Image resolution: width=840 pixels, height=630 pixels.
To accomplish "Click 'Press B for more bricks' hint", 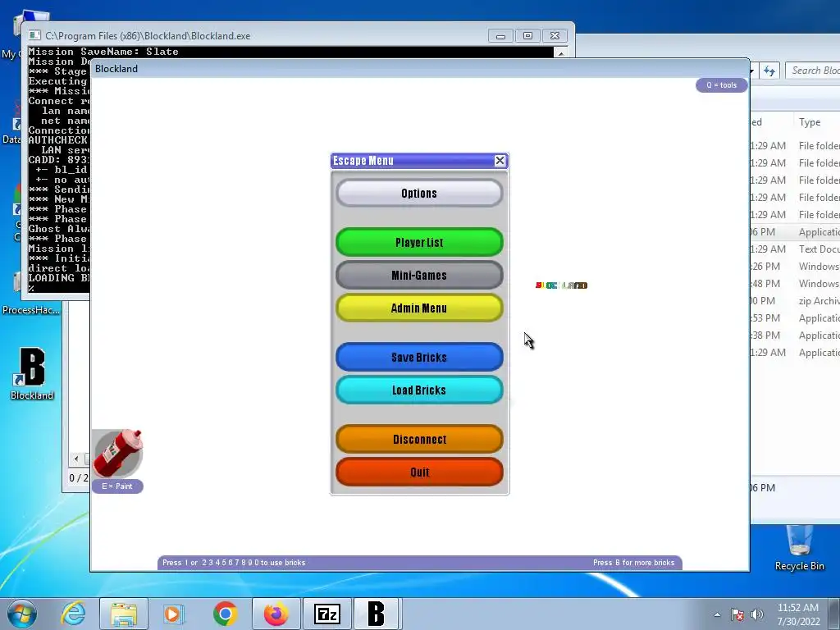I will (633, 563).
